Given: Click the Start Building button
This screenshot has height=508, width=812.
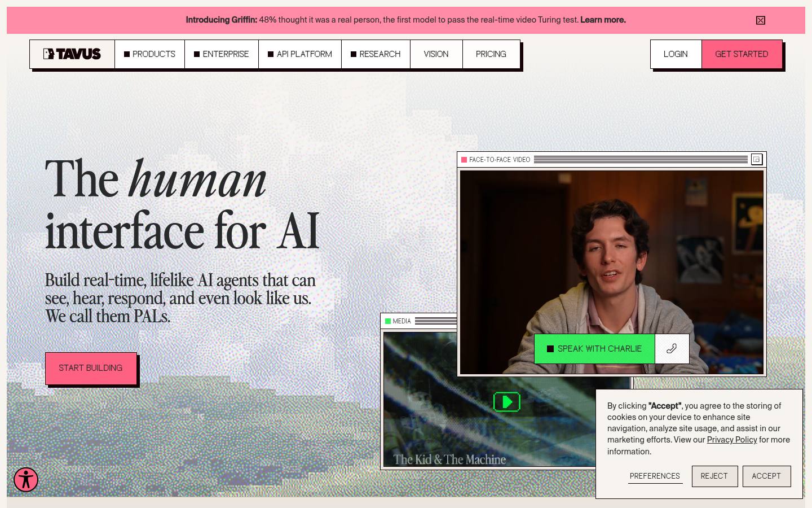Looking at the screenshot, I should 91,368.
